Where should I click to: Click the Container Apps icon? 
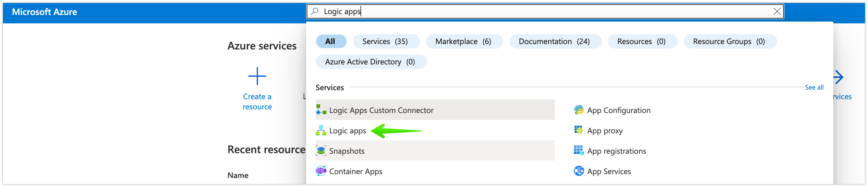321,171
